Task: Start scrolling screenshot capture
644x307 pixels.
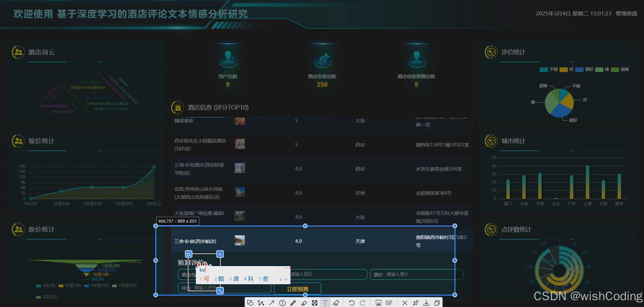Action: [x=378, y=303]
